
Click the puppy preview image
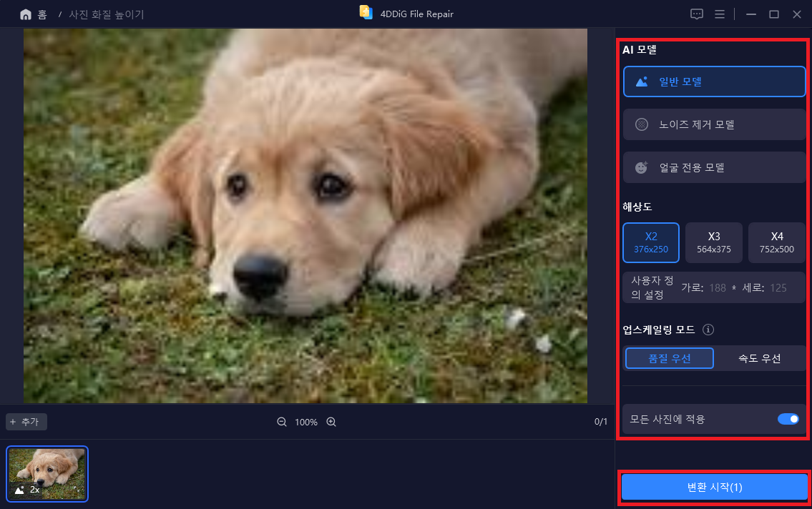[x=305, y=216]
